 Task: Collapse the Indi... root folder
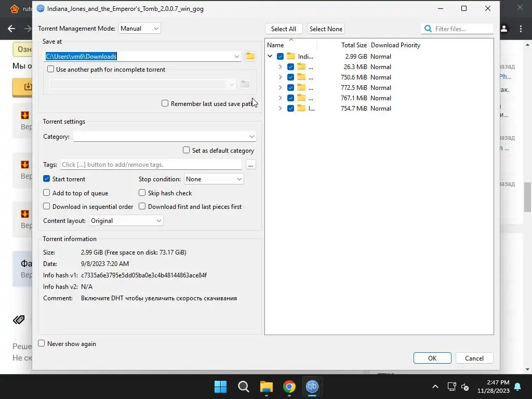tap(270, 56)
